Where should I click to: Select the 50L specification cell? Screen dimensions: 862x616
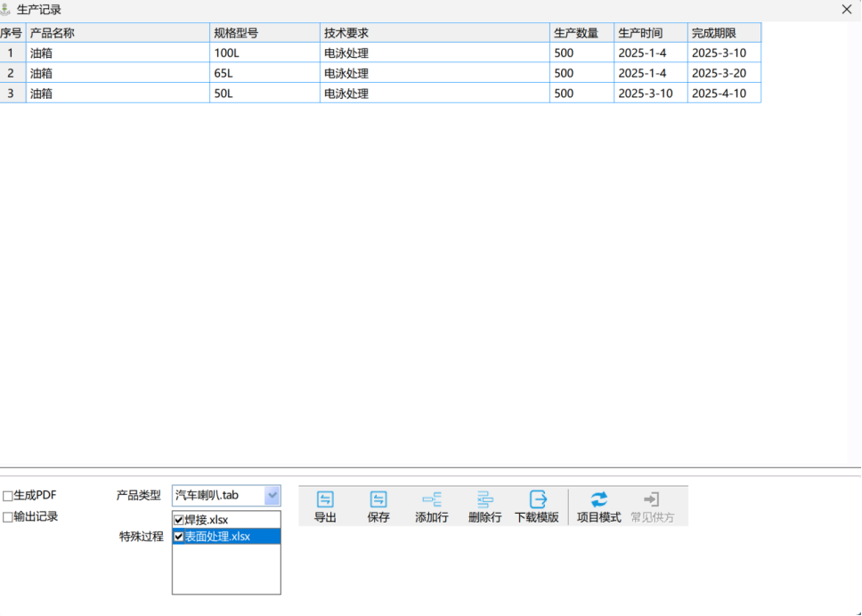(x=264, y=93)
